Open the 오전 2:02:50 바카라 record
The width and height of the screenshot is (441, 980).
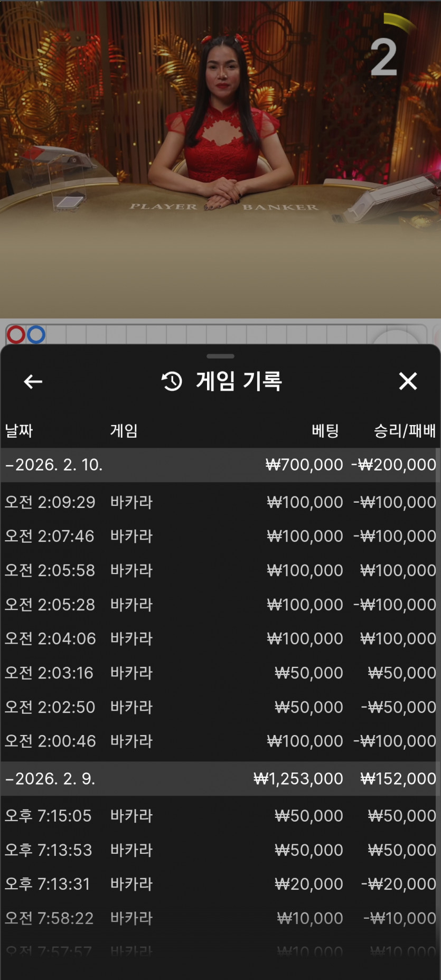point(220,707)
